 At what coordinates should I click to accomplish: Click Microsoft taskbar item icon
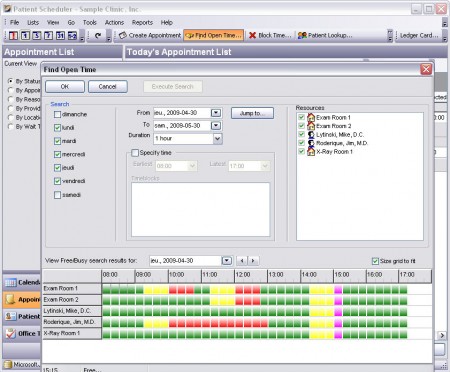[x=8, y=365]
